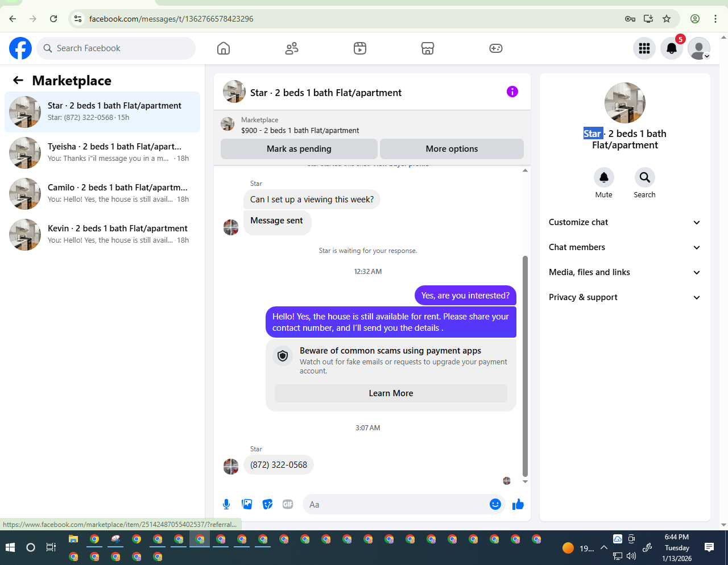This screenshot has height=565, width=728.
Task: Record a voice clip with microphone icon
Action: 226,504
